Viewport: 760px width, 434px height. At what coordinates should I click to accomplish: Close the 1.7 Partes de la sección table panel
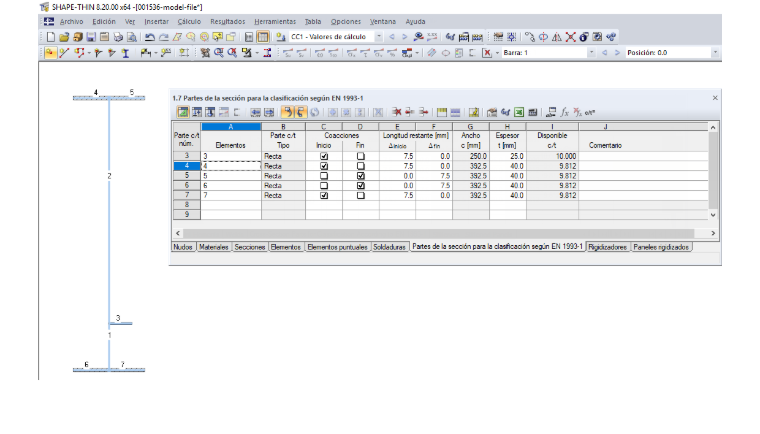click(715, 98)
